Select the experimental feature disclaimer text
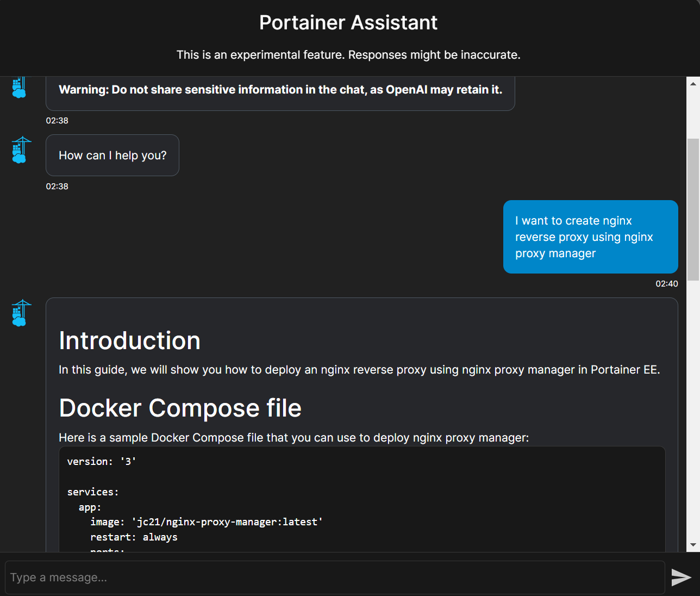Viewport: 700px width, 596px height. (348, 54)
